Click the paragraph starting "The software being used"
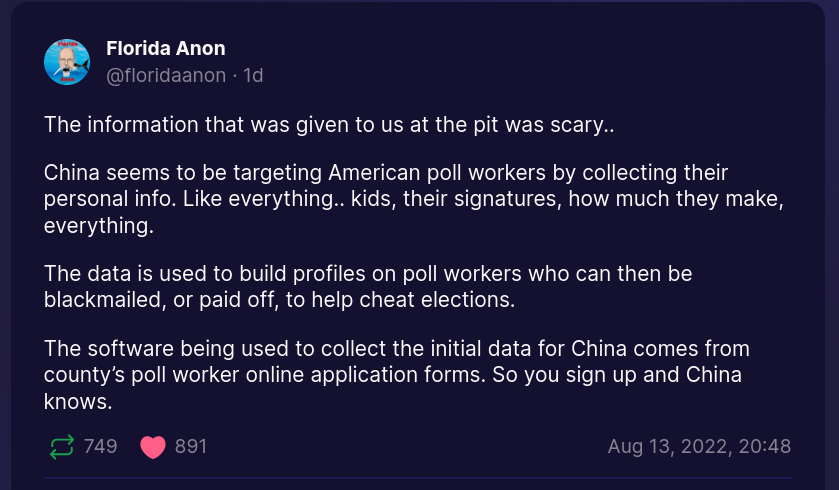The image size is (839, 490). click(397, 375)
